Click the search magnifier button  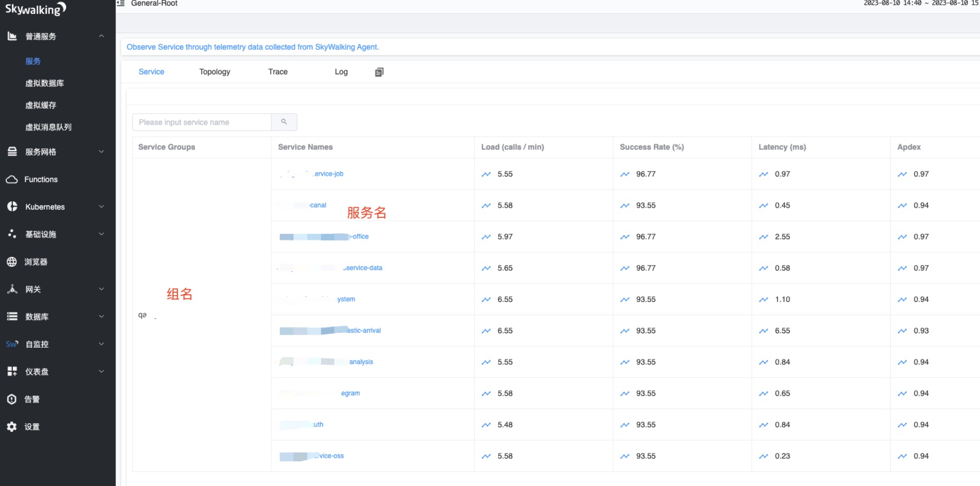[x=284, y=122]
